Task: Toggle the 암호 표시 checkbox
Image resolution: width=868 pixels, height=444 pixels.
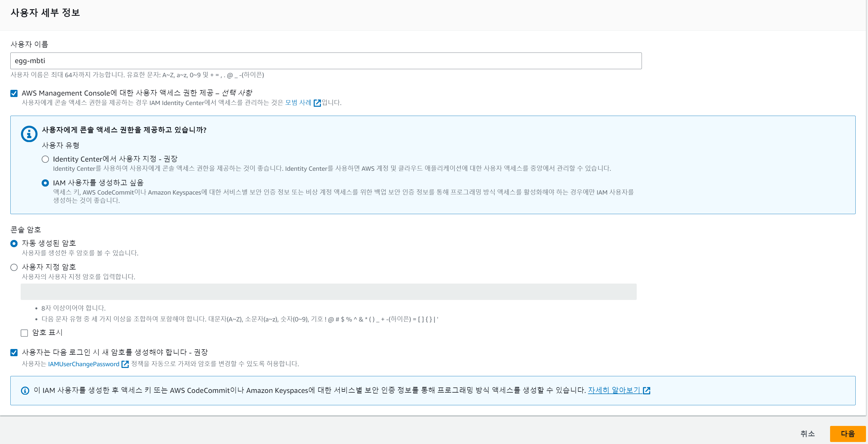Action: (24, 333)
